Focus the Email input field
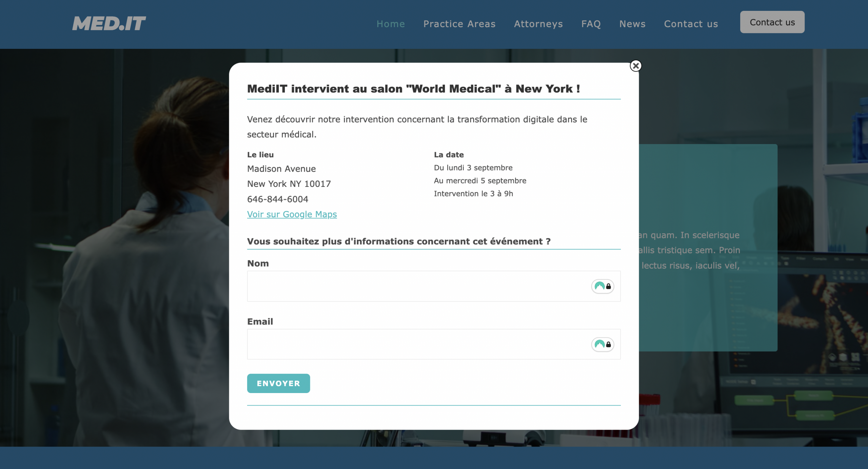This screenshot has width=868, height=469. point(417,344)
